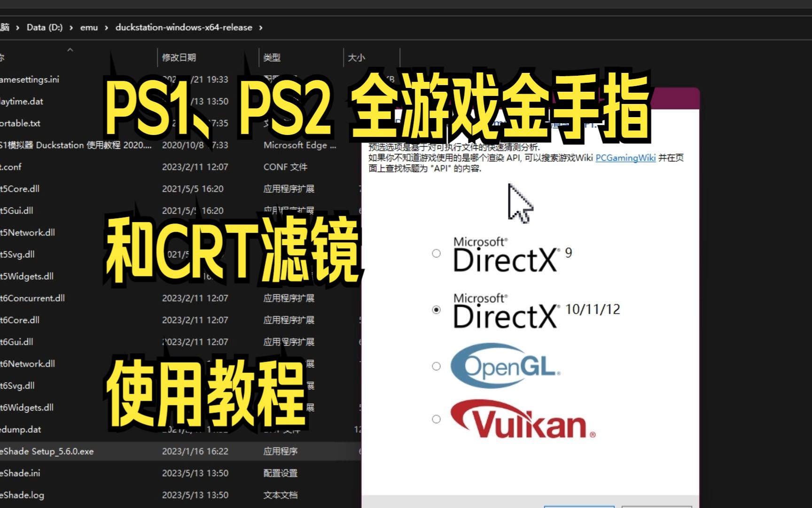The image size is (812, 508).
Task: Select ReShade Setup_5.6.0.exe file
Action: point(47,451)
